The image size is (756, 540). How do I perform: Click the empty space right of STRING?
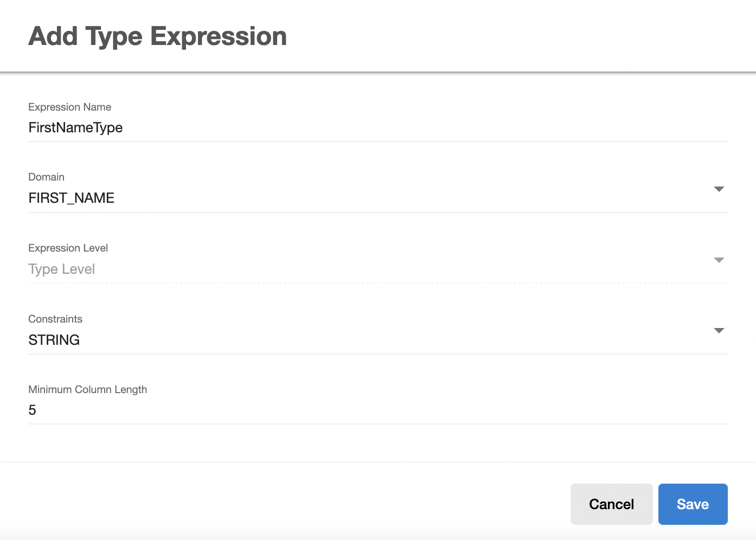coord(380,340)
